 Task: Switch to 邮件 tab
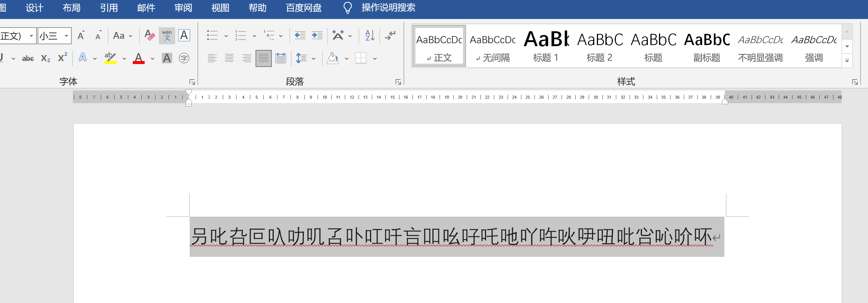click(146, 8)
